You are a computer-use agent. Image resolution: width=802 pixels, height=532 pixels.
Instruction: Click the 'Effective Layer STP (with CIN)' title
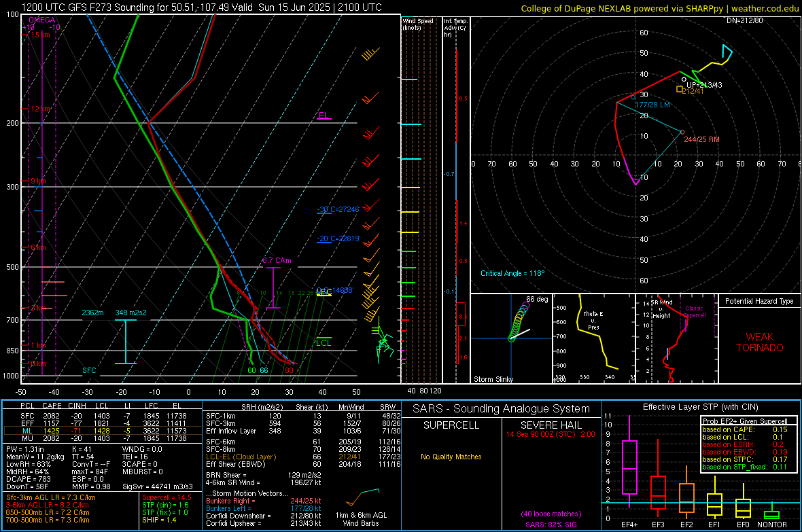point(700,407)
